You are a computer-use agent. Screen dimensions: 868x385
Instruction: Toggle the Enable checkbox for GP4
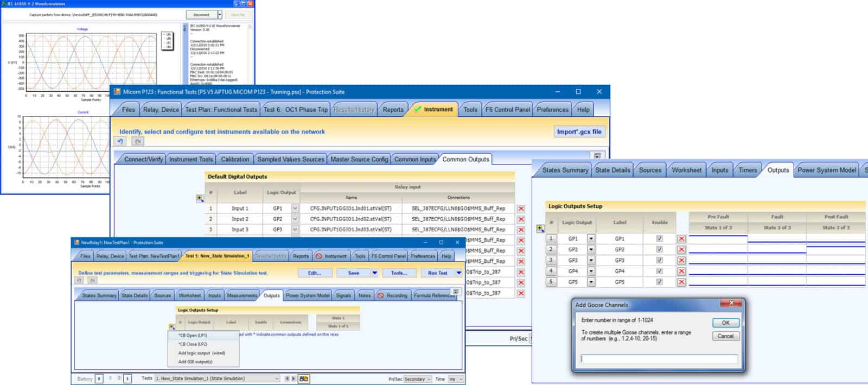(660, 272)
